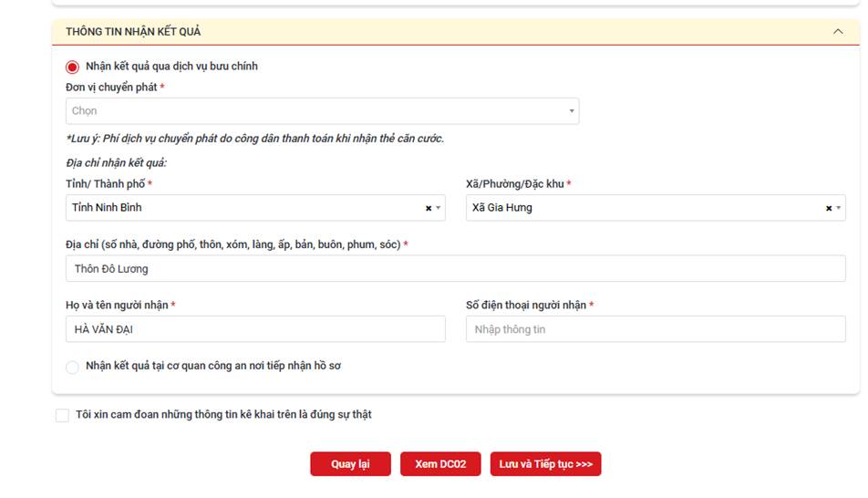
Task: Click the 'Số điện thoại người nhận' label
Action: (526, 306)
